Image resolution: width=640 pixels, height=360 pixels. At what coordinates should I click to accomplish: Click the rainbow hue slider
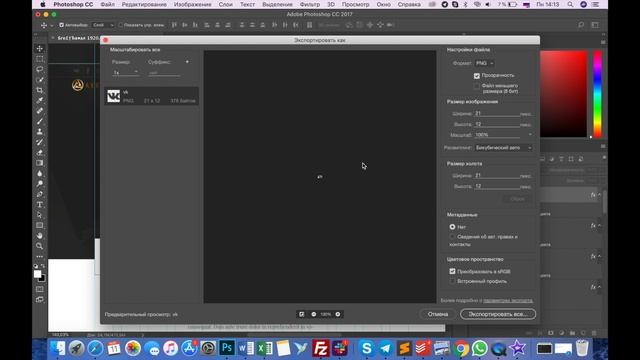[598, 94]
